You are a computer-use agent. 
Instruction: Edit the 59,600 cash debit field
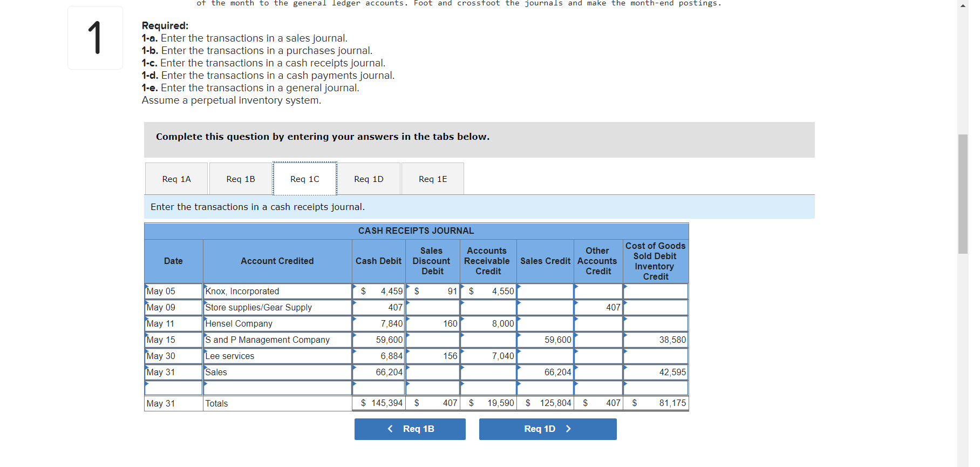pos(379,340)
